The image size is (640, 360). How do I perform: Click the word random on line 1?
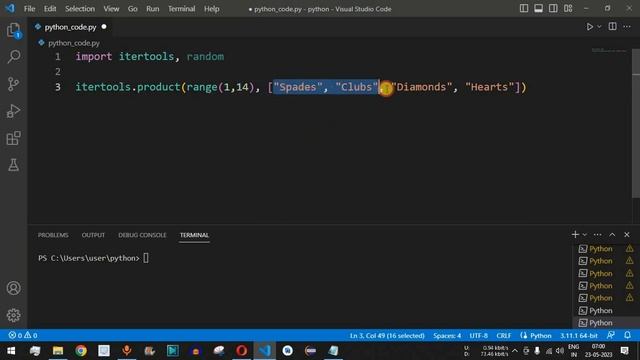coord(205,56)
